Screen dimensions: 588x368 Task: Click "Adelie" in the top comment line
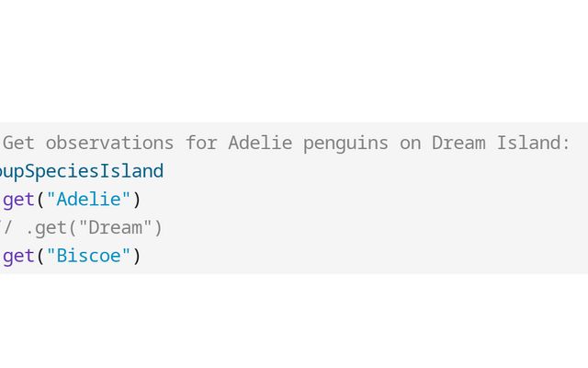click(260, 144)
